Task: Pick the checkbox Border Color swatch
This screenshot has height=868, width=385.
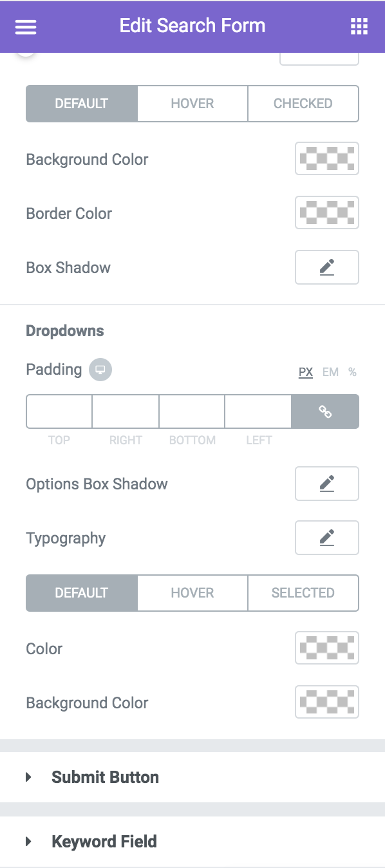Action: 327,213
